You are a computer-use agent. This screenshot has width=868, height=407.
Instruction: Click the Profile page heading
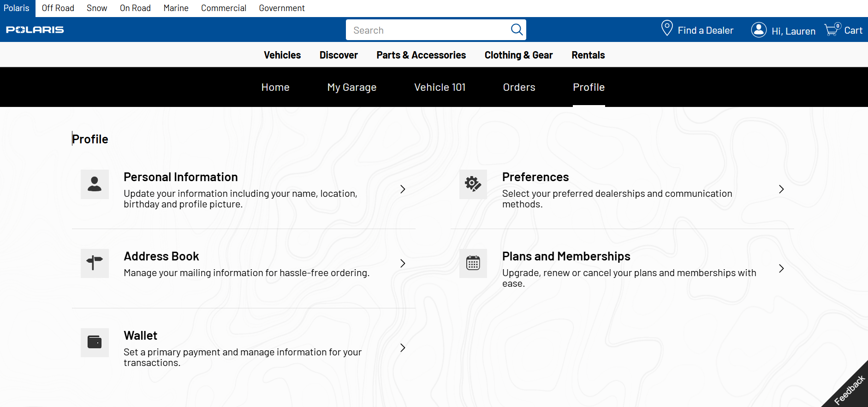[90, 139]
